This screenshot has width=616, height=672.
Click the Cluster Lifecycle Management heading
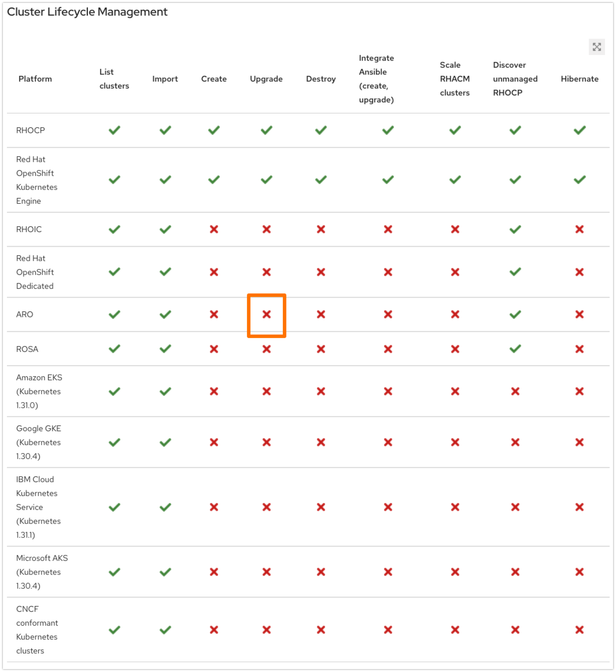[87, 12]
